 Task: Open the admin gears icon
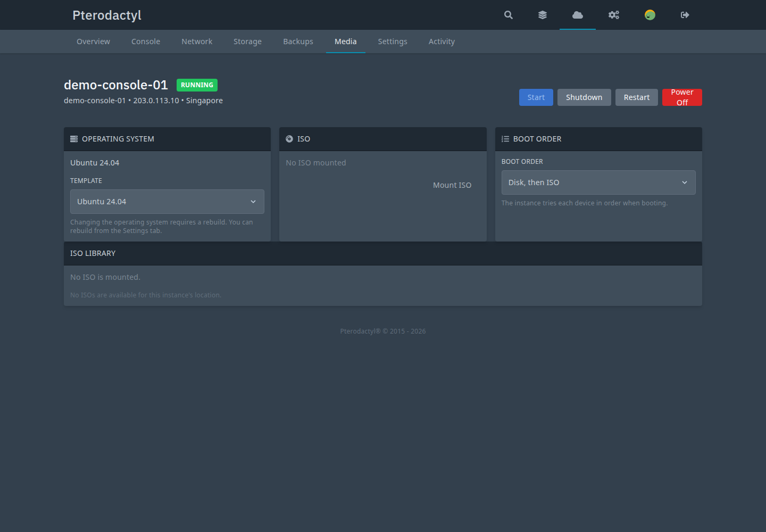[x=614, y=15]
